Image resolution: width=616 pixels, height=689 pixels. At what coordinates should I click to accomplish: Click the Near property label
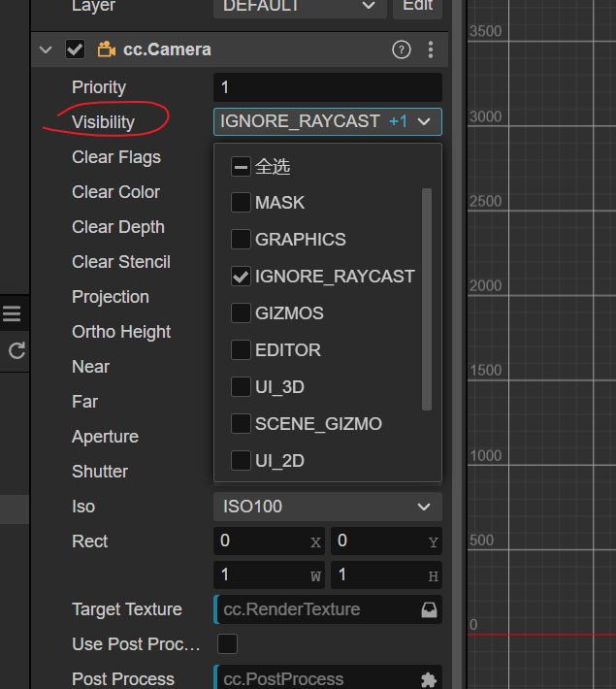90,367
